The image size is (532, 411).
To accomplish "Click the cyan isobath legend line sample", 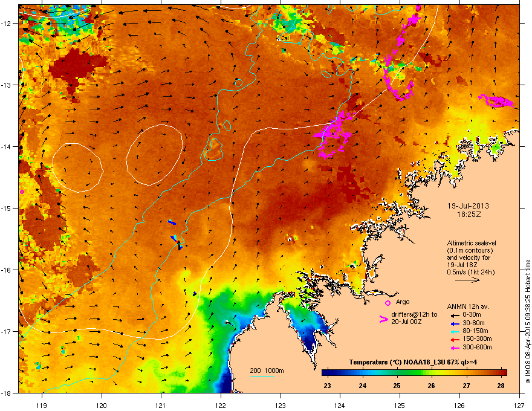I will 262,376.
